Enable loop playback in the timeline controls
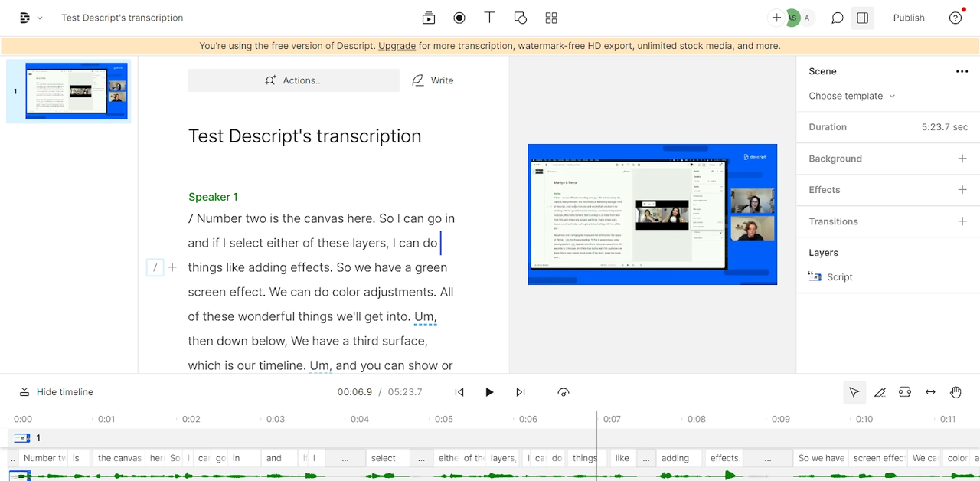 coord(563,391)
